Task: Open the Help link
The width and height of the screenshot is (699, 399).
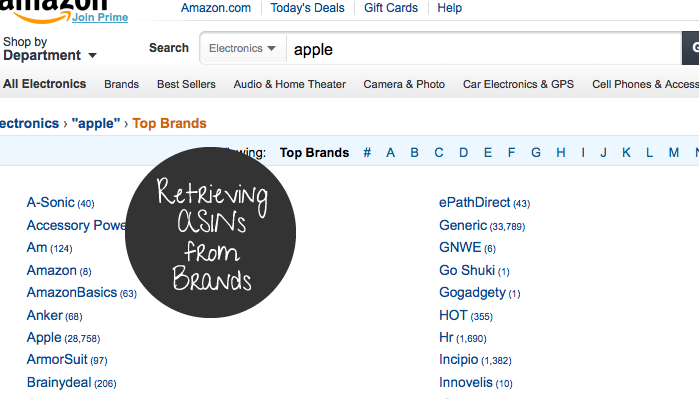Action: tap(449, 8)
